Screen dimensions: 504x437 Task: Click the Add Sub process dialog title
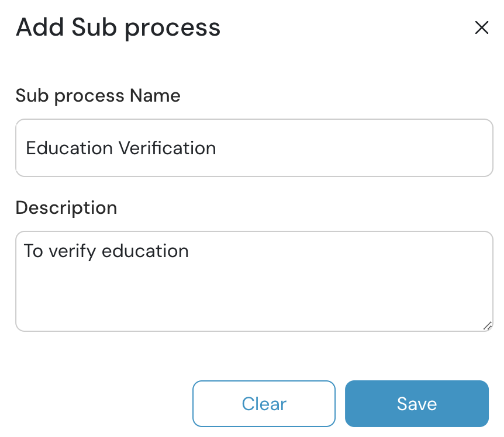118,27
